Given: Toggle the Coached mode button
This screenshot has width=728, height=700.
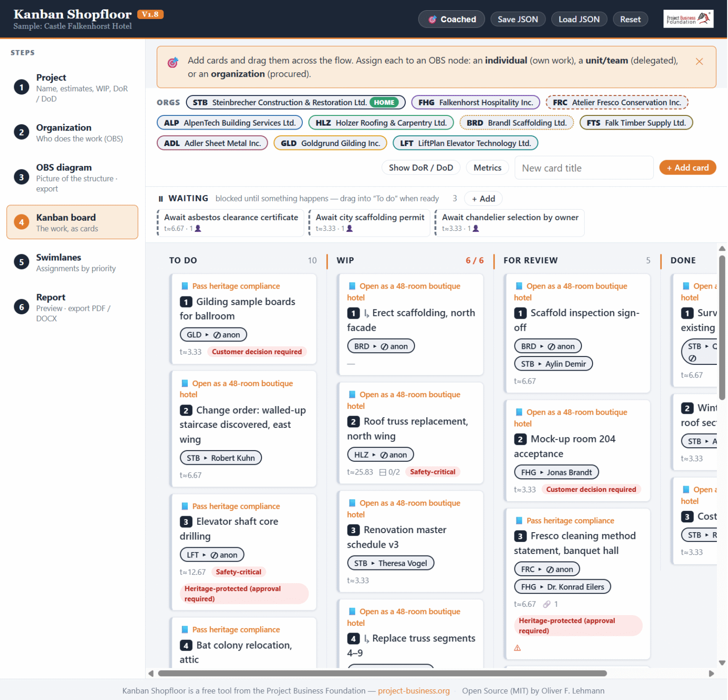Looking at the screenshot, I should point(451,19).
